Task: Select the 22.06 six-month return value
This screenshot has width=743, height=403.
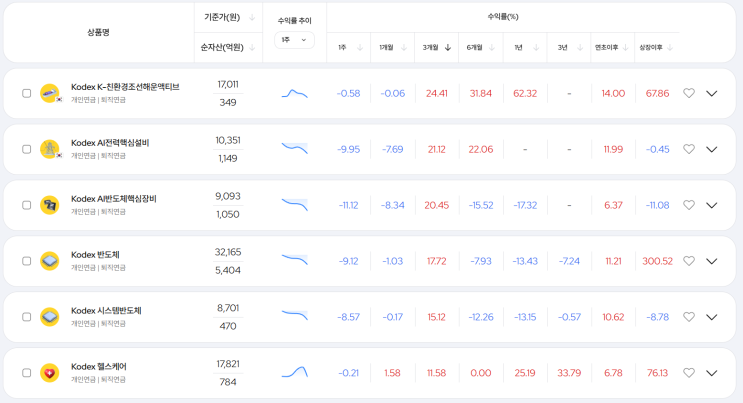Action: (480, 149)
